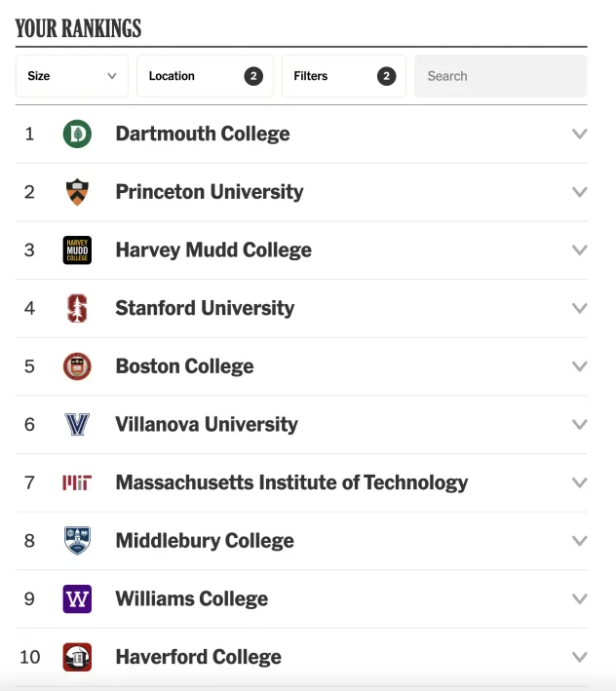Click the Stanford University tree logo

[x=77, y=308]
